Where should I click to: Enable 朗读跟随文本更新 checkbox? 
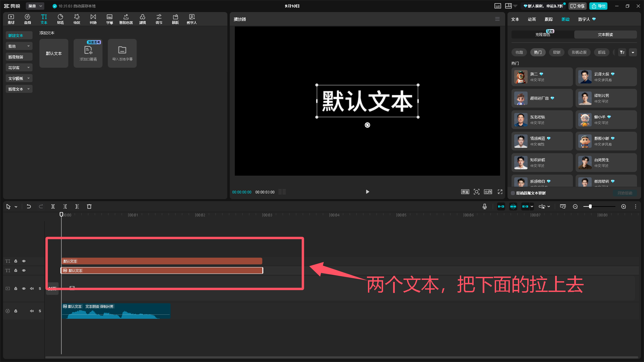coord(513,193)
